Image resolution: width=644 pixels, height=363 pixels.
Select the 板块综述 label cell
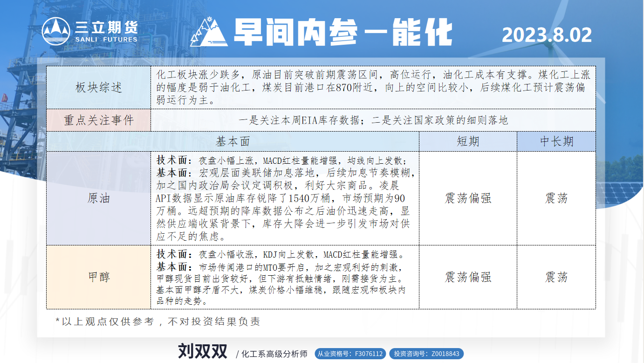(98, 87)
